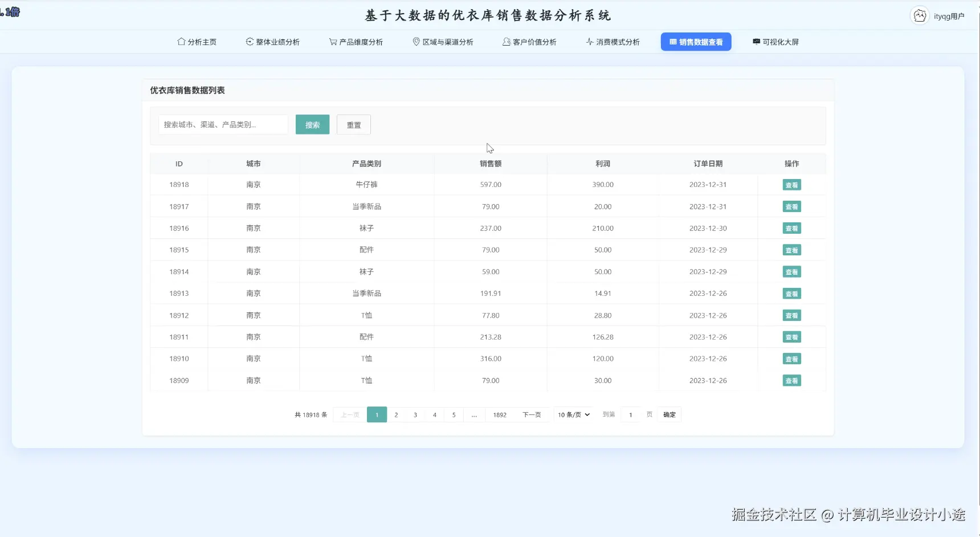The image size is (980, 537).
Task: Click the 下一页 next page button
Action: click(x=532, y=414)
